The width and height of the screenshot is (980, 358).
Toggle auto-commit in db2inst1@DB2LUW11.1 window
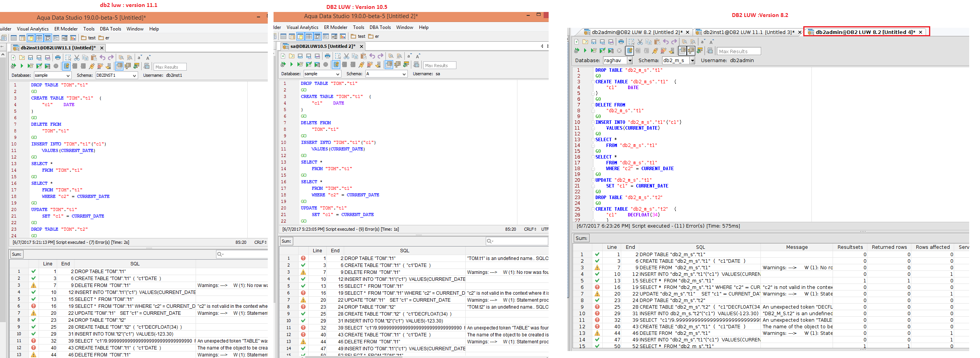[x=66, y=66]
